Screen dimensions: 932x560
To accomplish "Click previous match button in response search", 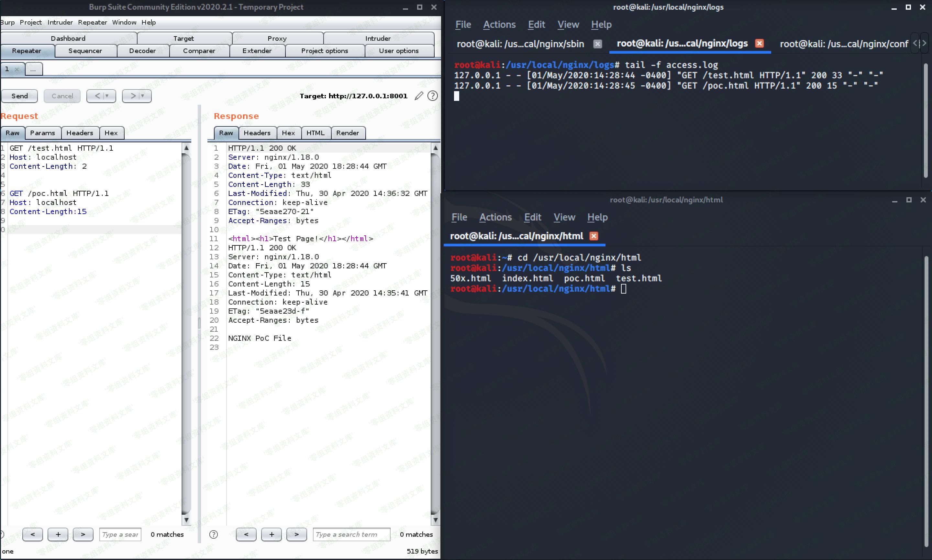I will [246, 534].
